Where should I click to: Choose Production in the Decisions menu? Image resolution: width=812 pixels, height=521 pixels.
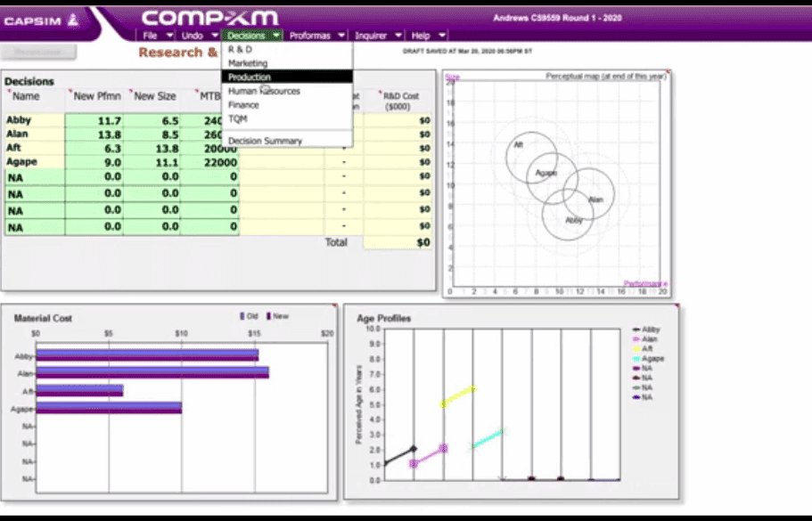pos(287,77)
